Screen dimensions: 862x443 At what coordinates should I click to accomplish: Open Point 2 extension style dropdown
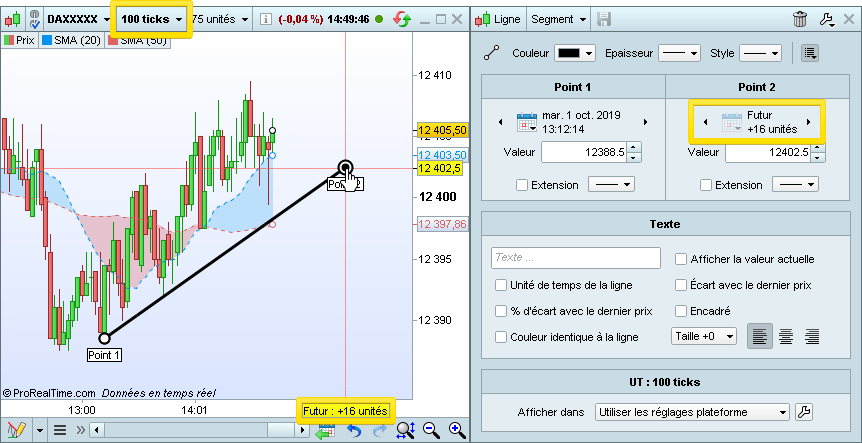795,185
